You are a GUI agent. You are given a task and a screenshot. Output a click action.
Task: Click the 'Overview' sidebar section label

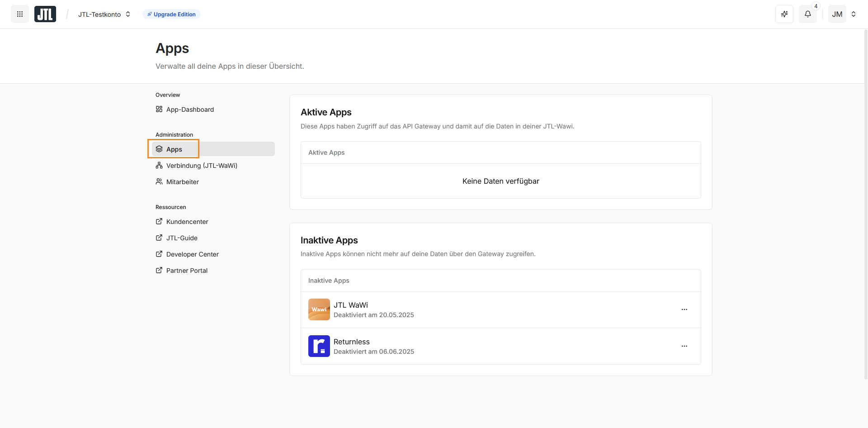(168, 95)
